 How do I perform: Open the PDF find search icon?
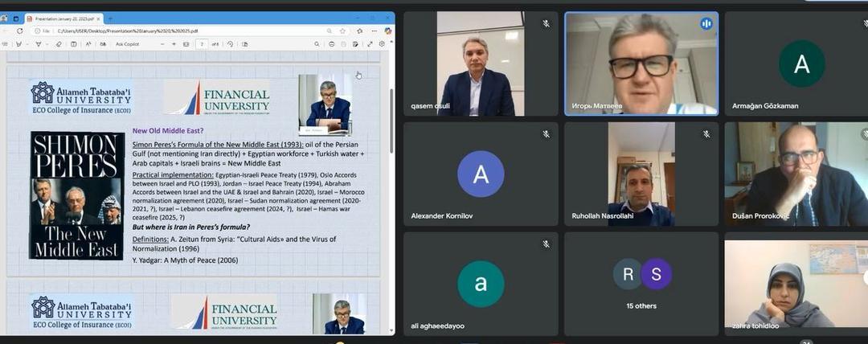[x=317, y=44]
